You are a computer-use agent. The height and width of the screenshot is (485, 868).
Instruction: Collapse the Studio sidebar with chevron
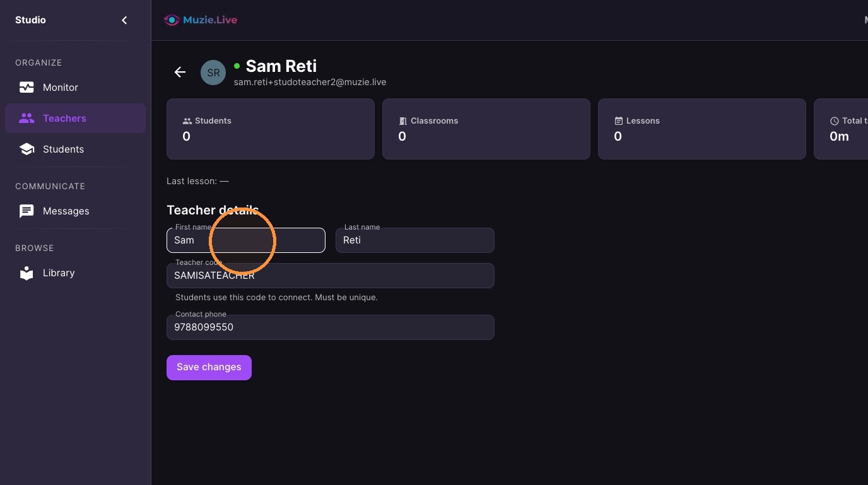124,20
